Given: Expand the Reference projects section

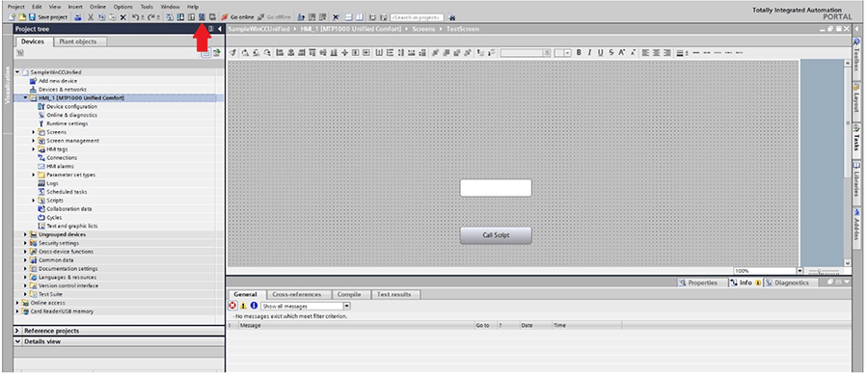Looking at the screenshot, I should [x=17, y=331].
